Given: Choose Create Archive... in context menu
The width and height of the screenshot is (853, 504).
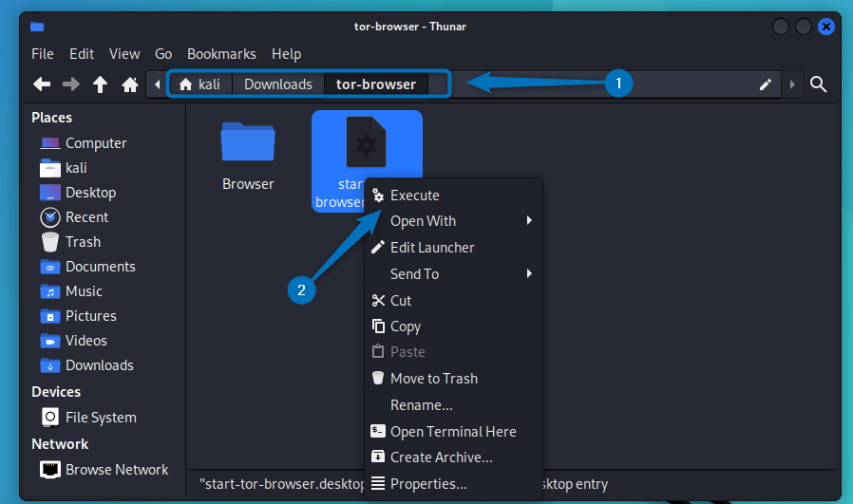Looking at the screenshot, I should 453,457.
